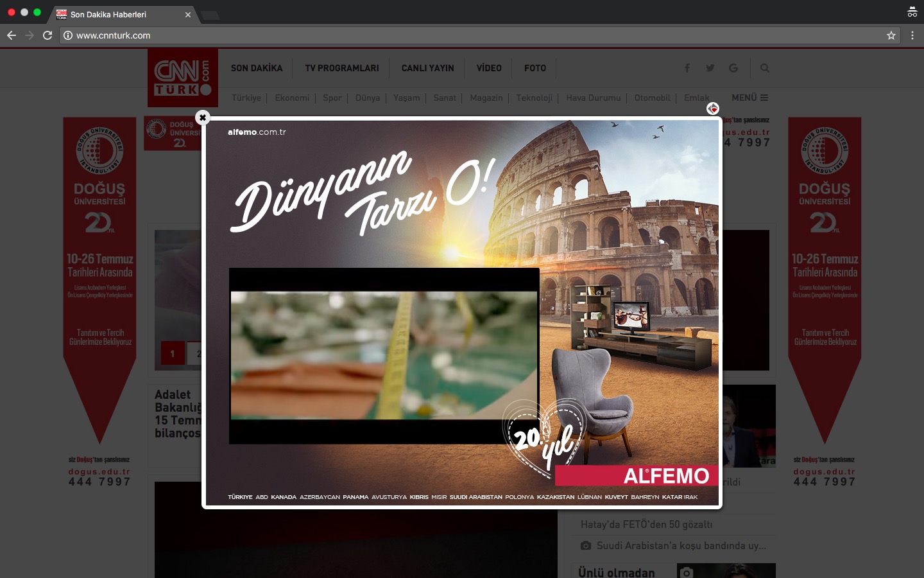Go to Emlak category
This screenshot has height=578, width=924.
697,98
